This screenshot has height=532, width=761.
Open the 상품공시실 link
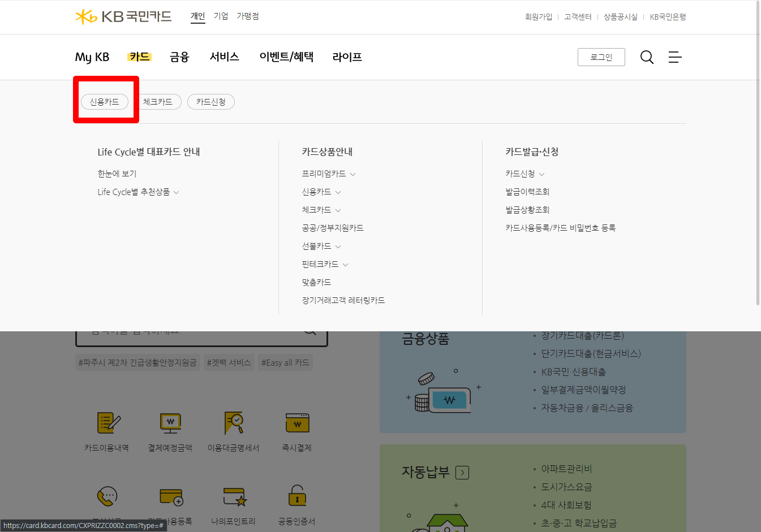point(621,17)
